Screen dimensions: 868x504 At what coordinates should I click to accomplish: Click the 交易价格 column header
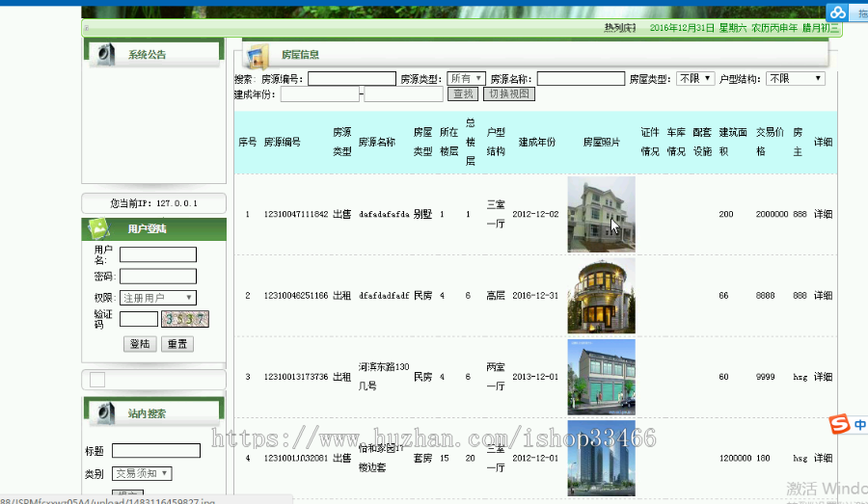770,142
